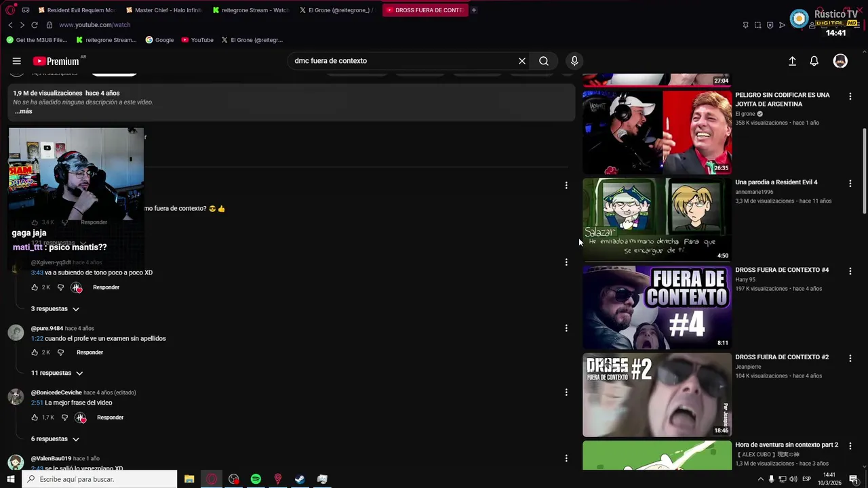Viewport: 868px width, 488px height.
Task: Open 'Una parodia a Resident Evil 4' thumbnail
Action: [x=657, y=220]
